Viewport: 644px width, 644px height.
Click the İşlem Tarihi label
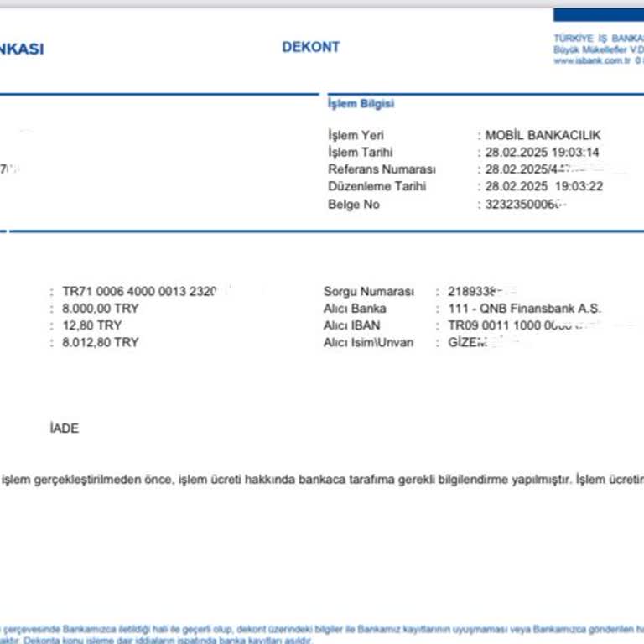point(361,153)
